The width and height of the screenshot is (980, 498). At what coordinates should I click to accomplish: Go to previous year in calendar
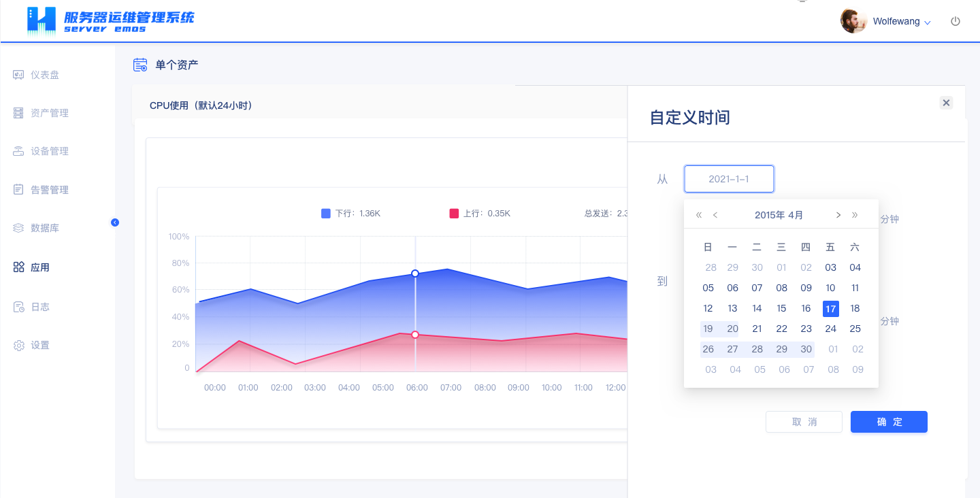tap(699, 215)
